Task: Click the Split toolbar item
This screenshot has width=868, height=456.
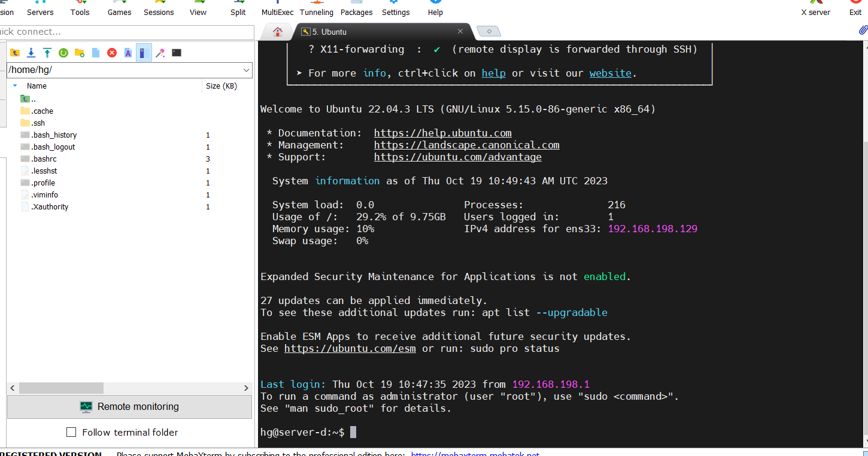Action: tap(238, 8)
